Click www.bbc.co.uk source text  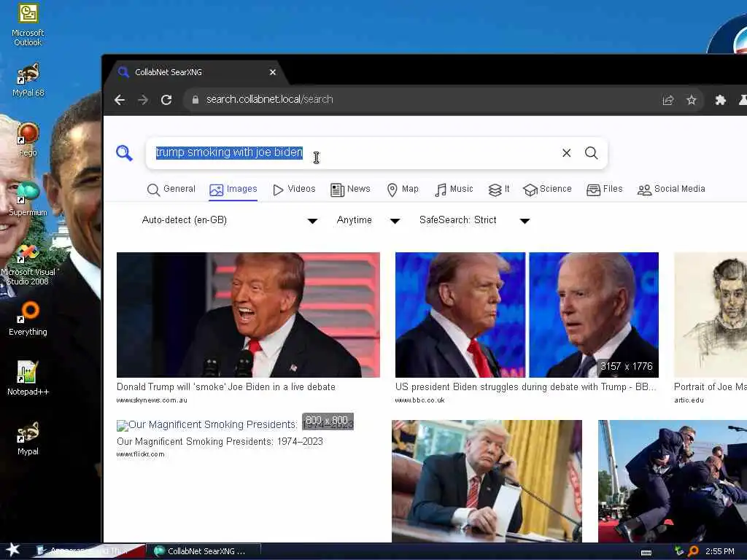(x=419, y=400)
